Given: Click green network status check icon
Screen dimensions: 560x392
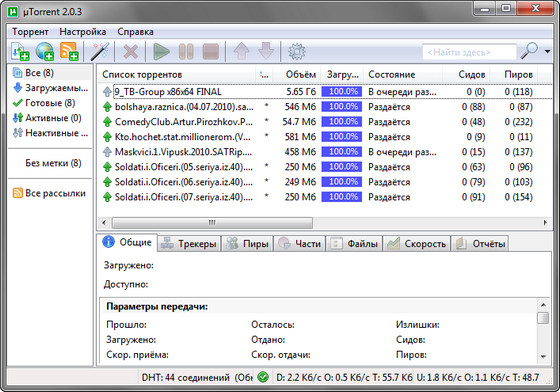Looking at the screenshot, I should click(263, 377).
